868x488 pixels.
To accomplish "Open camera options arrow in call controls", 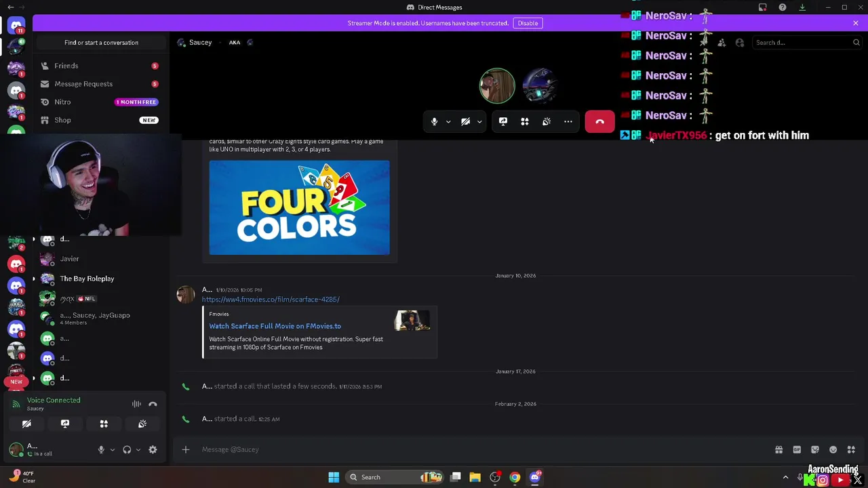I will pos(479,122).
